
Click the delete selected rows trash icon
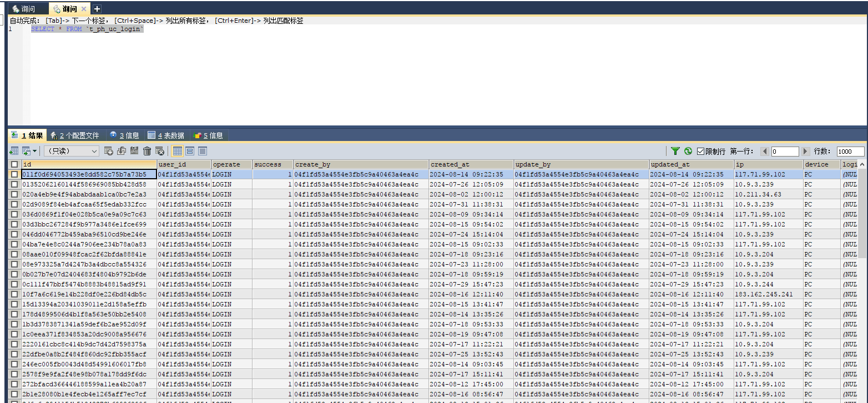click(147, 151)
